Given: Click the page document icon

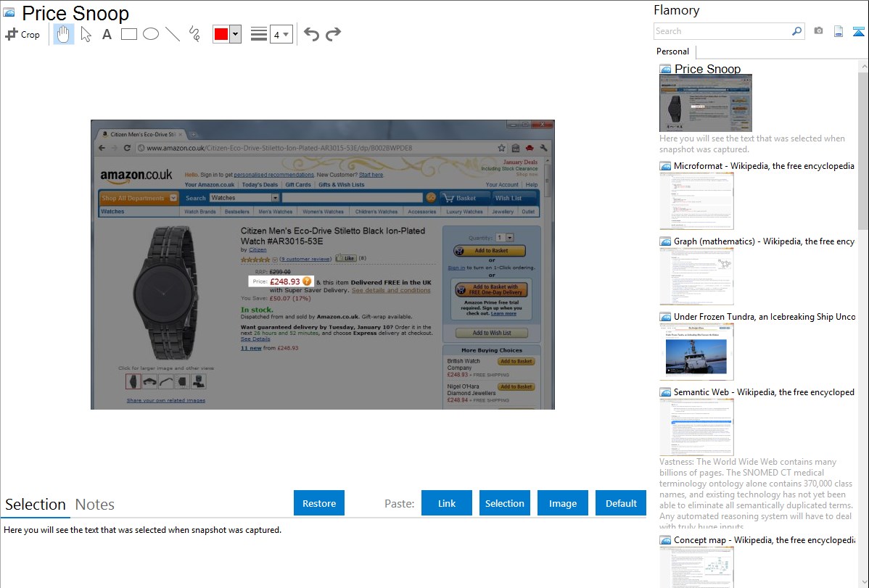Looking at the screenshot, I should [839, 31].
